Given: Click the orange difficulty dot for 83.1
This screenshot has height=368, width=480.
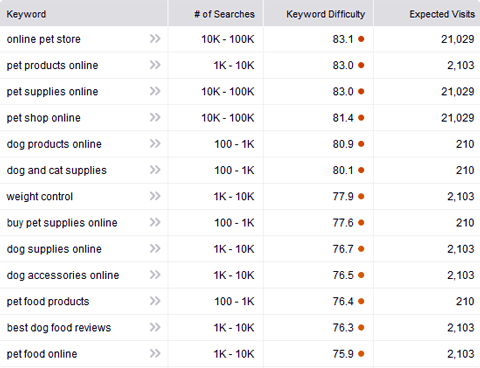Looking at the screenshot, I should (361, 39).
